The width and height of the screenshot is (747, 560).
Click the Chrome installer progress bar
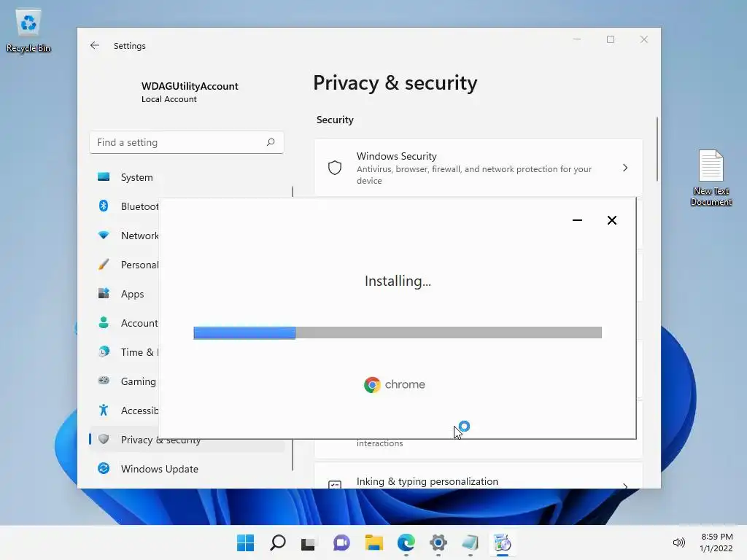398,332
